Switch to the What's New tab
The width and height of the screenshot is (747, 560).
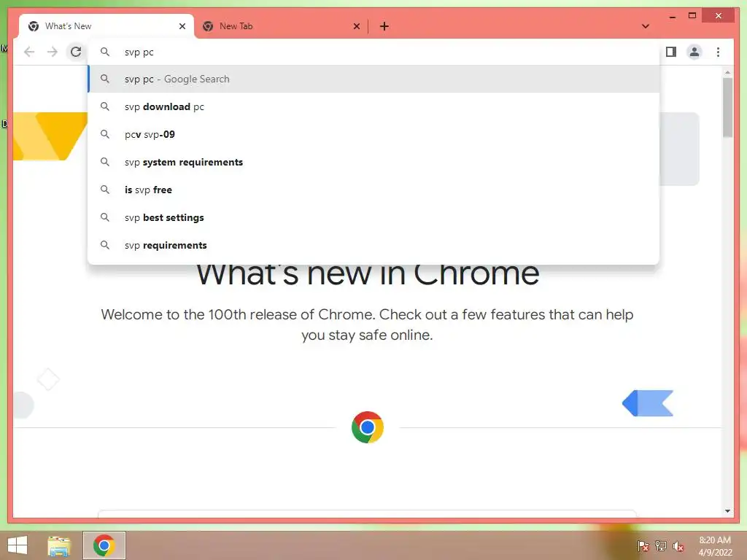click(107, 26)
